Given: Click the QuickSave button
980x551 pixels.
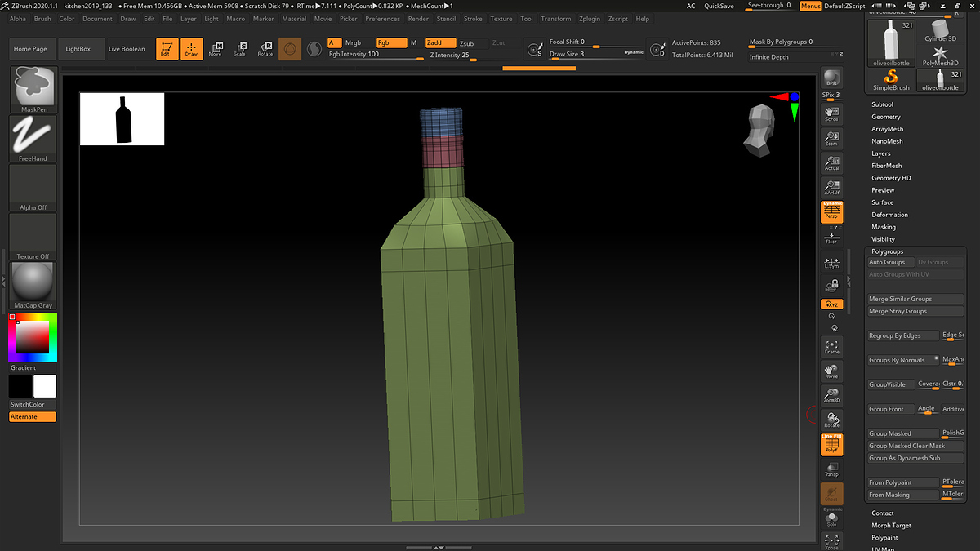Looking at the screenshot, I should coord(719,6).
